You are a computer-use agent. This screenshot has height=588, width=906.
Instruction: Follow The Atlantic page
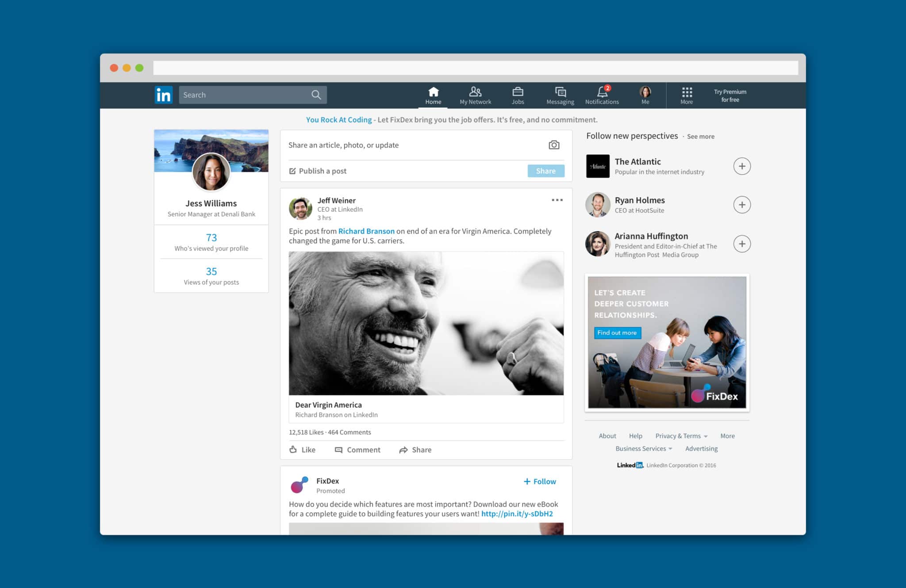[741, 166]
